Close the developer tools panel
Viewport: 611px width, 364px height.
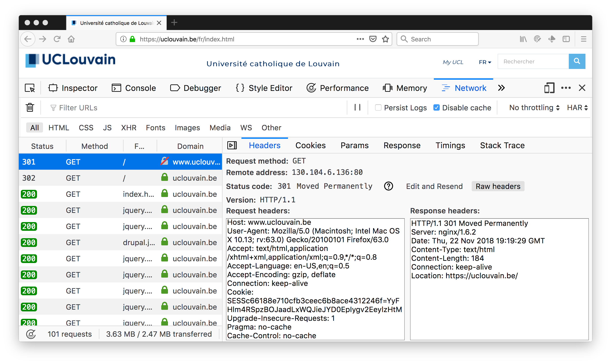pyautogui.click(x=582, y=88)
